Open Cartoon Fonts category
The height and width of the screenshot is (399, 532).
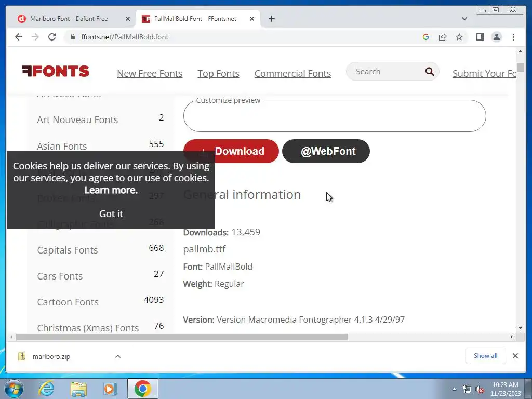[68, 302]
